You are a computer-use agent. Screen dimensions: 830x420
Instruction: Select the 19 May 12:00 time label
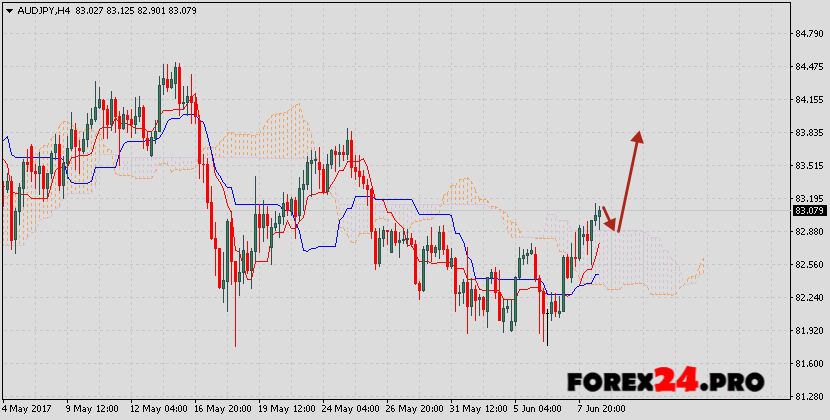[x=285, y=409]
